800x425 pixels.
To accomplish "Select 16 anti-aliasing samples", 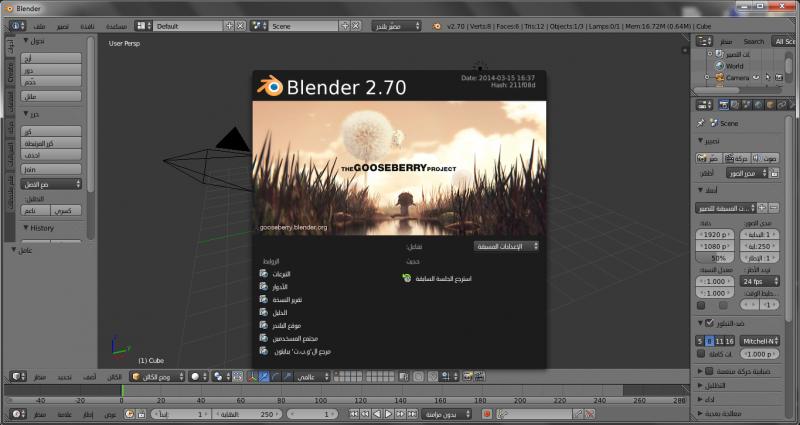I will (x=730, y=341).
